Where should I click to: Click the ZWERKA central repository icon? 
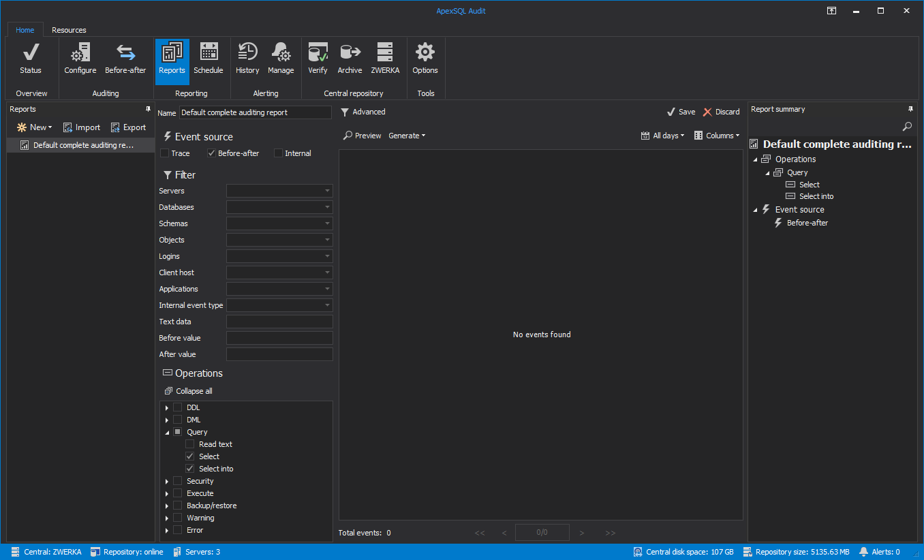tap(385, 59)
